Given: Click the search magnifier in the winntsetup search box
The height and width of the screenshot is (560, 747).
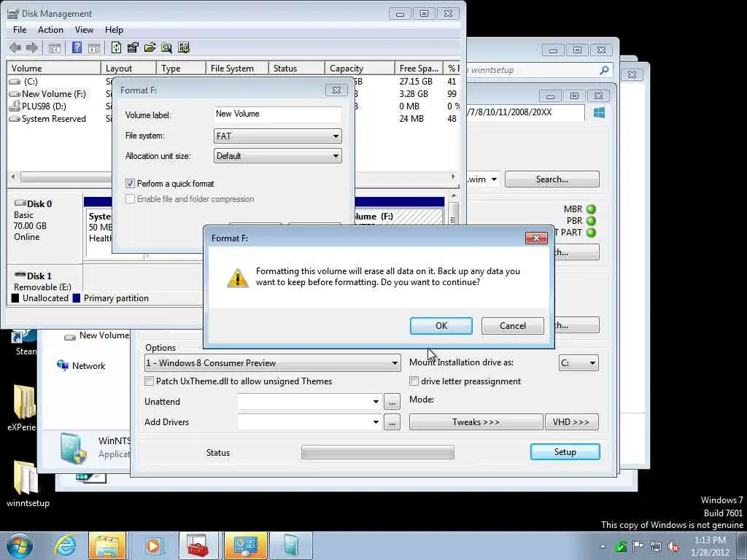Looking at the screenshot, I should 604,70.
